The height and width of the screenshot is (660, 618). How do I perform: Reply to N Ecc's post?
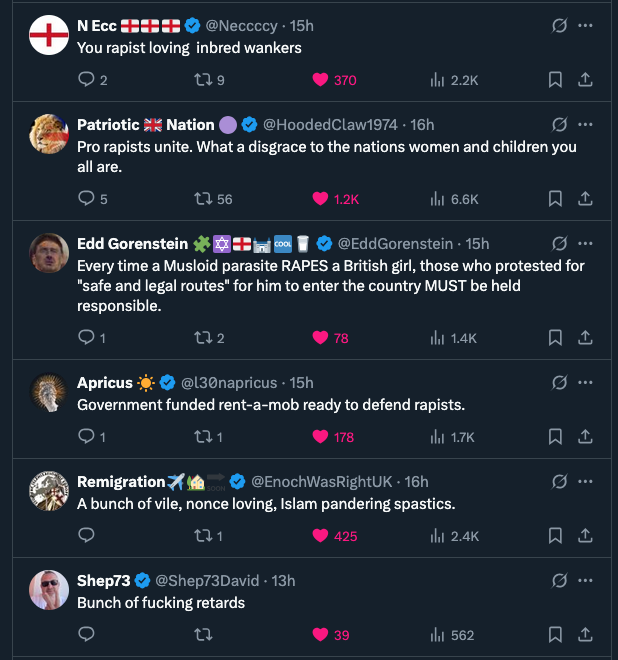click(86, 80)
